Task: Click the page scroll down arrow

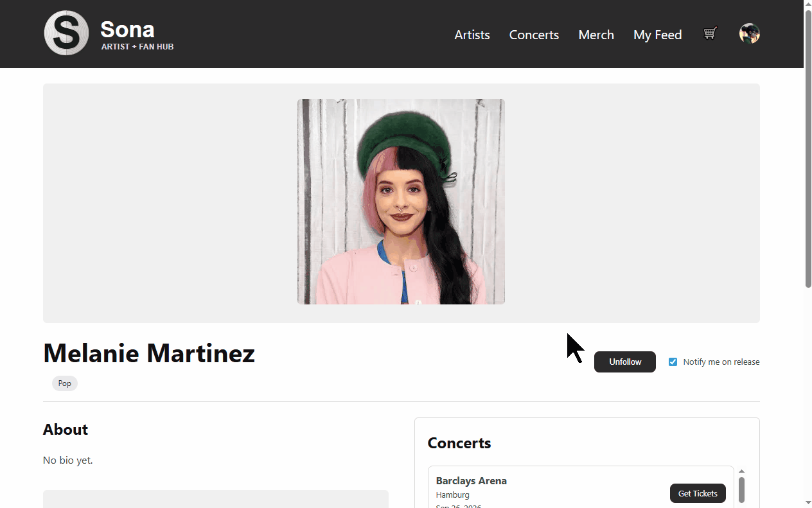Action: pyautogui.click(x=808, y=502)
